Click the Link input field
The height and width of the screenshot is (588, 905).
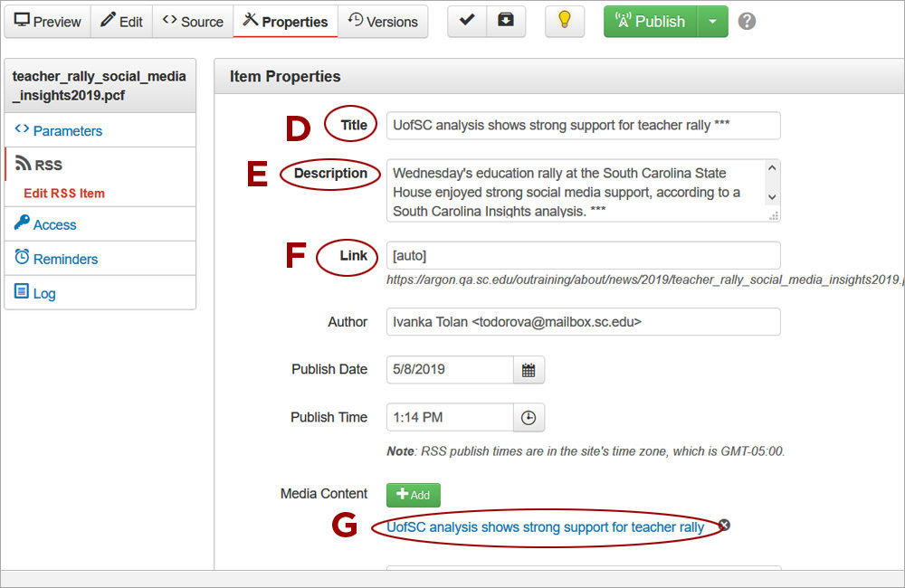(x=584, y=255)
